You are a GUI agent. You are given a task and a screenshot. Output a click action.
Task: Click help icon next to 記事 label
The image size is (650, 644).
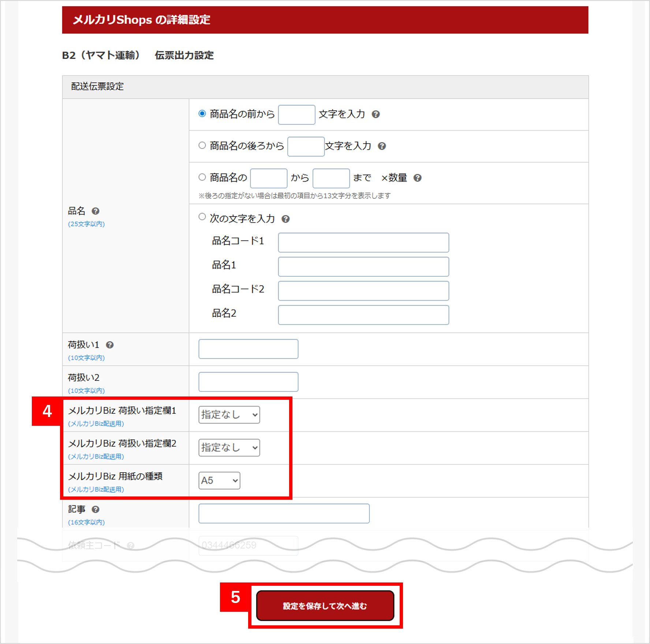click(x=96, y=510)
